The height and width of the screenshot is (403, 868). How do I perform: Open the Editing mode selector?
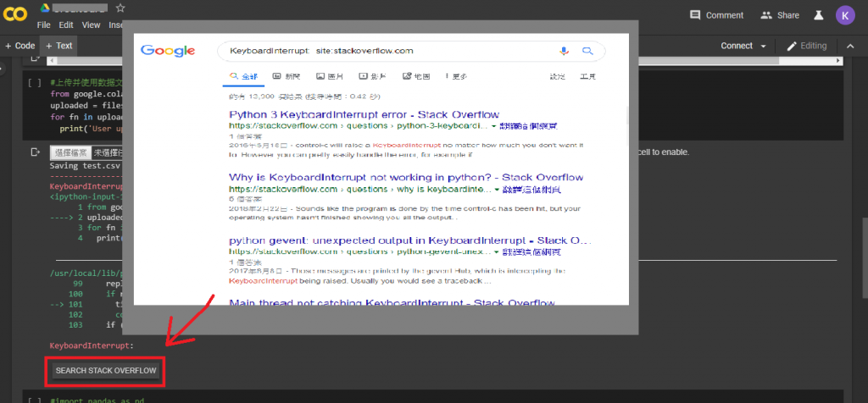(x=807, y=46)
